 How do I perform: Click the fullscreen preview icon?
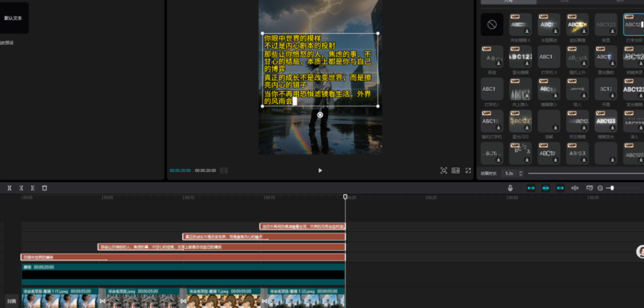[x=468, y=170]
